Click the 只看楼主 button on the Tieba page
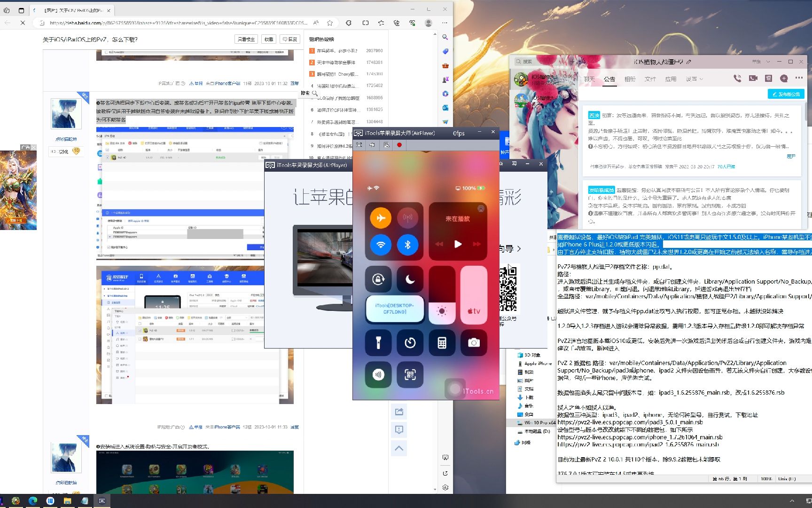Screen dimensions: 812x508 click(246, 39)
